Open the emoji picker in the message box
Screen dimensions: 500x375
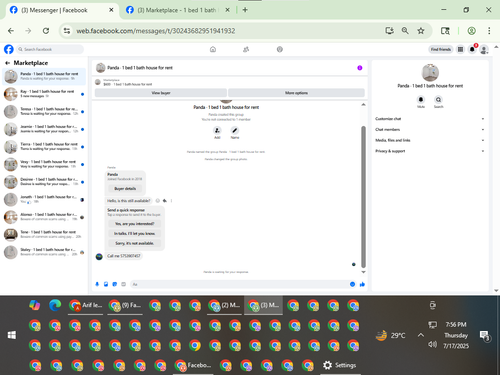click(x=352, y=284)
